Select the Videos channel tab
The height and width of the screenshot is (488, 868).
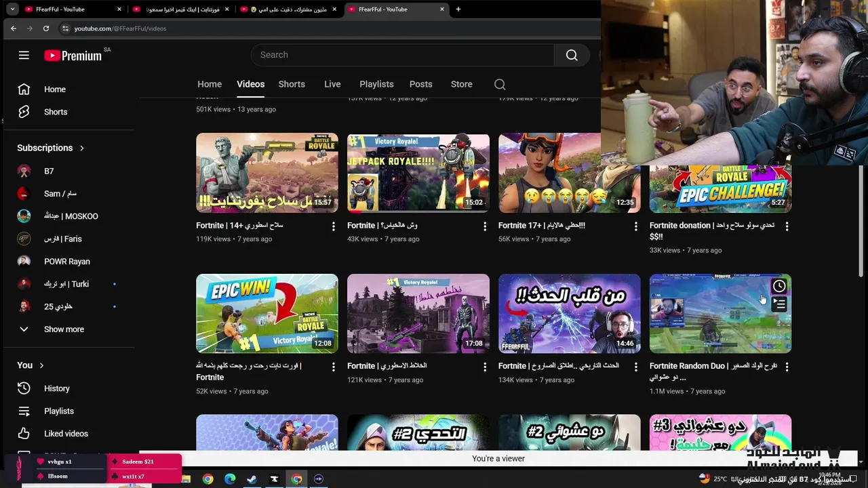coord(250,84)
